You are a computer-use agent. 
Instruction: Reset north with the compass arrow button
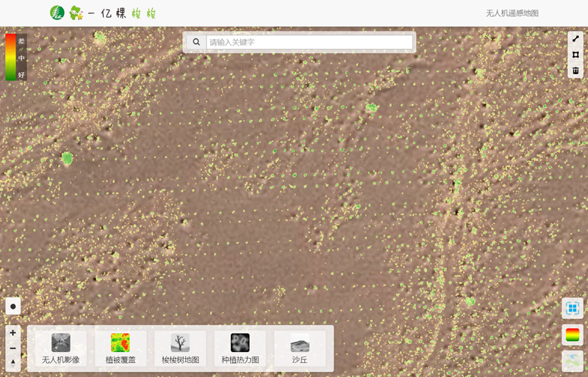click(x=13, y=363)
